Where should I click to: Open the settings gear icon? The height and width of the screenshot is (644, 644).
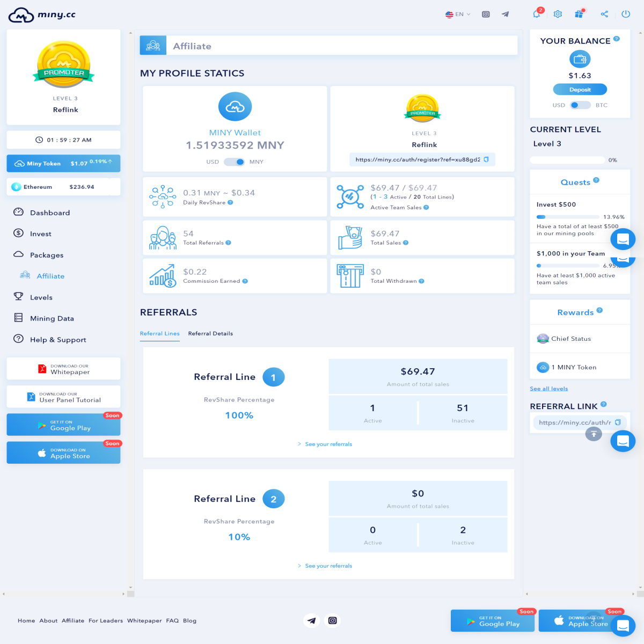[x=558, y=14]
